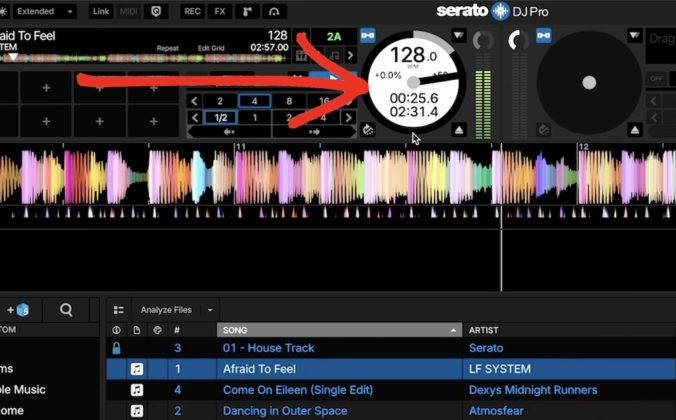The width and height of the screenshot is (676, 420).
Task: Sort by the ARTIST column header
Action: 483,330
